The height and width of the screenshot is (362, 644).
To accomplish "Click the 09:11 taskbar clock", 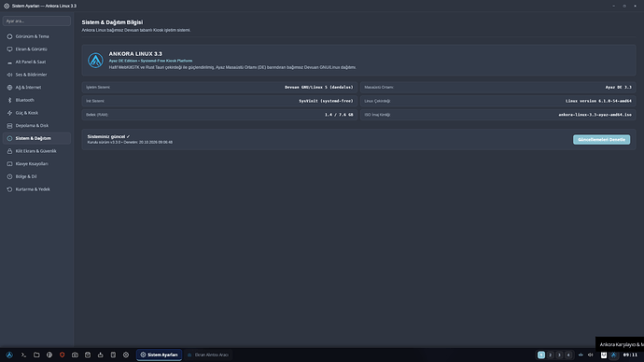I will point(630,355).
